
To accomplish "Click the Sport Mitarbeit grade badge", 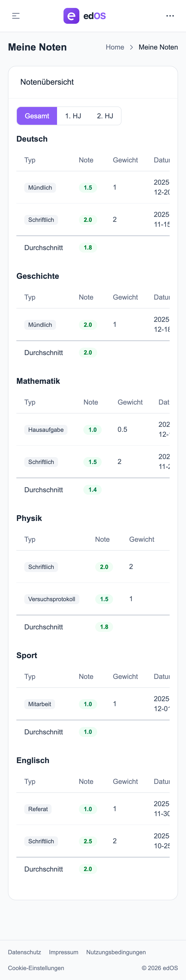I will click(88, 704).
